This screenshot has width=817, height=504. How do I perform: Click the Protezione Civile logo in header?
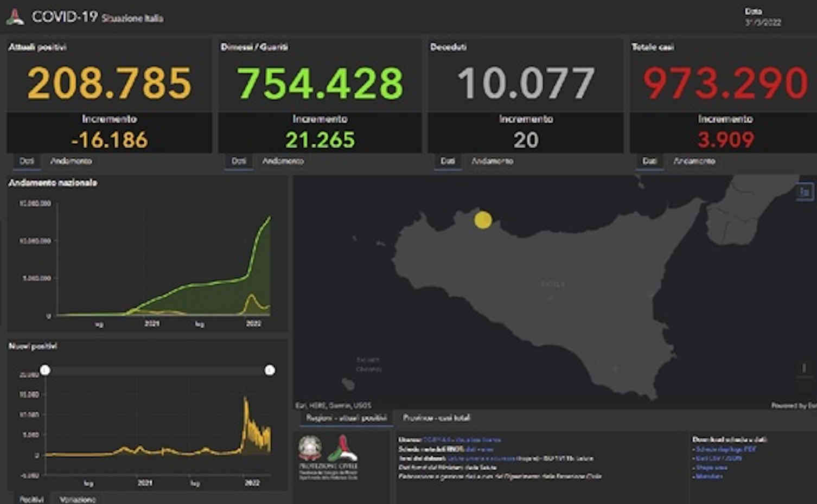[x=15, y=17]
